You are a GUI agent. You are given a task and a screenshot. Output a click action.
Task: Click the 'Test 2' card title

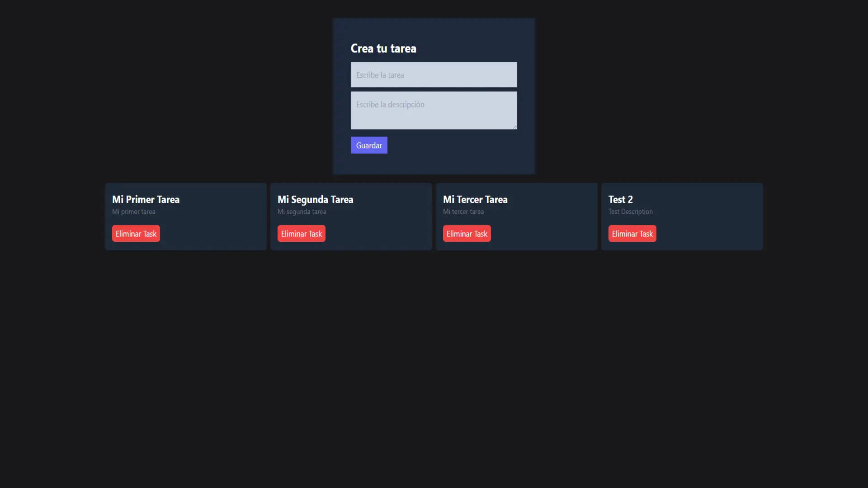pyautogui.click(x=620, y=199)
